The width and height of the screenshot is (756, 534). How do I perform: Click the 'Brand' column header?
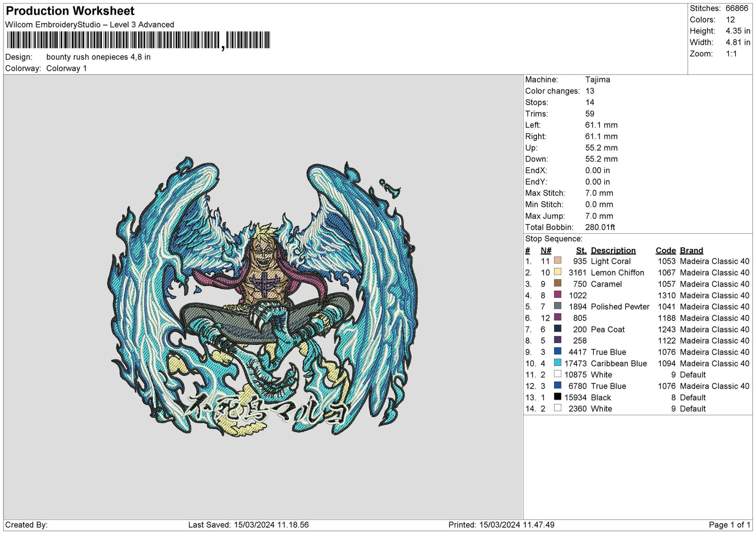(692, 251)
